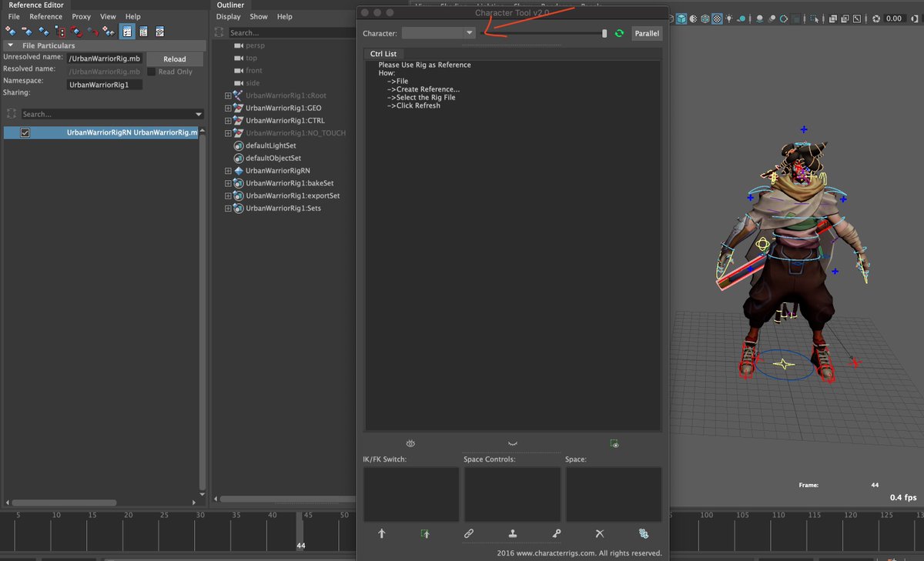Click the light bulb icon in viewport toolbar
The image size is (924, 561).
point(729,18)
